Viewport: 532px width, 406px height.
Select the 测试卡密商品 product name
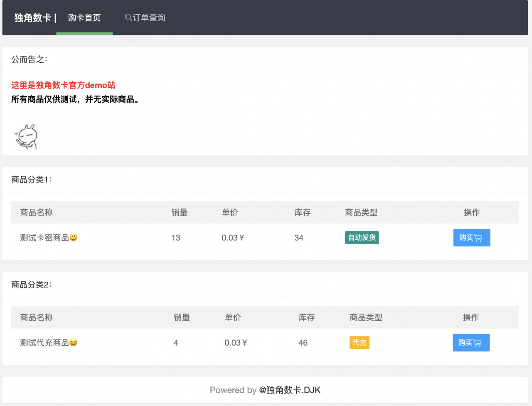click(x=43, y=238)
